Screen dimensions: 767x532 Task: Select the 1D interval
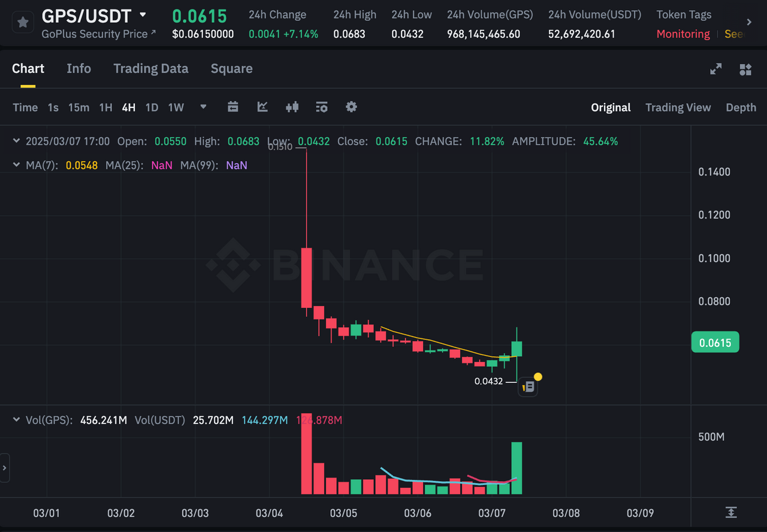coord(152,107)
